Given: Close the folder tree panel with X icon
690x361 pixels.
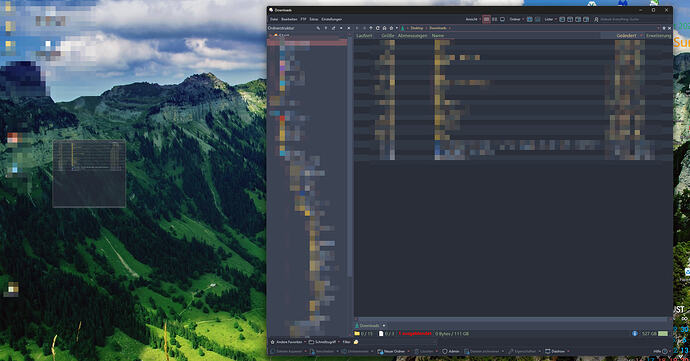Looking at the screenshot, I should [349, 28].
